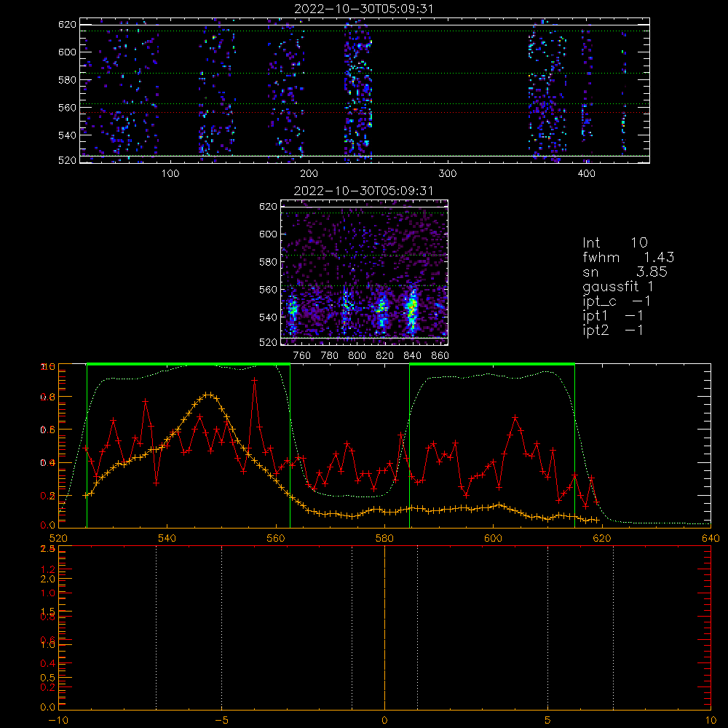
Task: Click x-axis label 860 on middle image
Action: click(x=440, y=356)
